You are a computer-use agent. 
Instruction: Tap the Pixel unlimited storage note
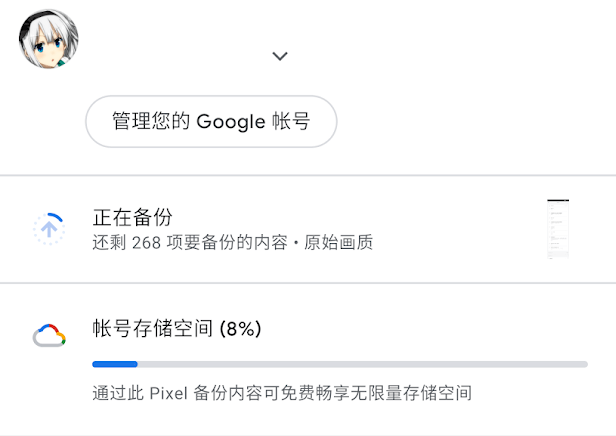(x=281, y=393)
